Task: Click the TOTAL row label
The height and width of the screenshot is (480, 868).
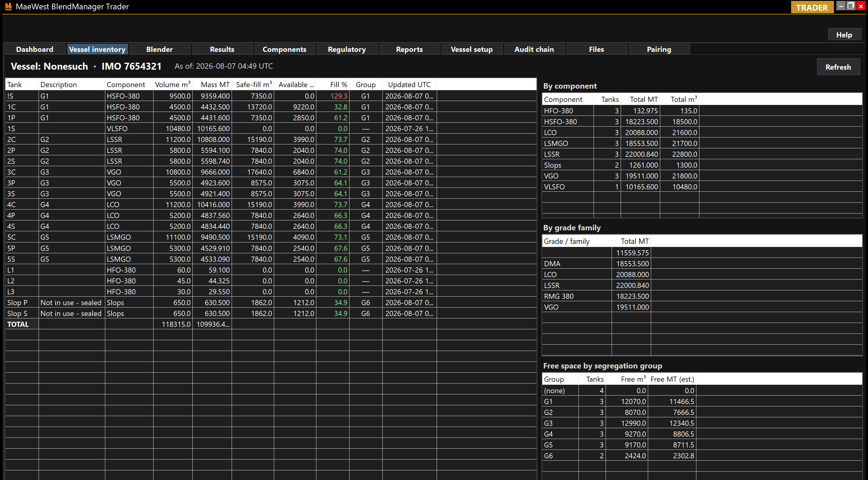Action: pyautogui.click(x=18, y=324)
